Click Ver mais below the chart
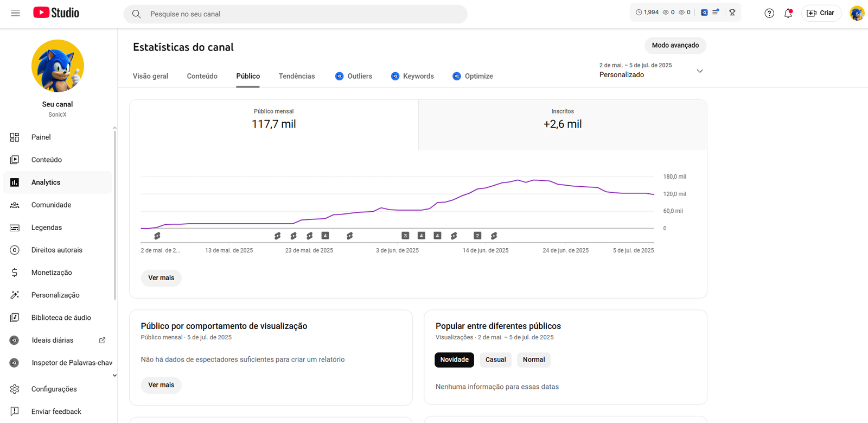868x423 pixels. point(161,278)
